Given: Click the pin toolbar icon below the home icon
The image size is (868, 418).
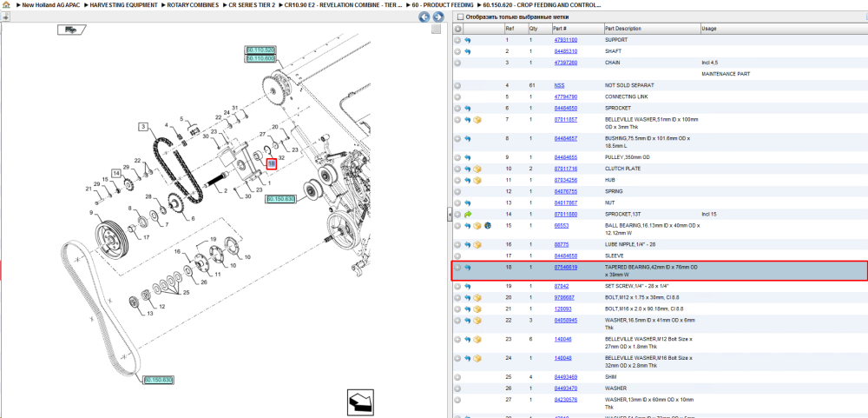Looking at the screenshot, I should click(x=5, y=17).
